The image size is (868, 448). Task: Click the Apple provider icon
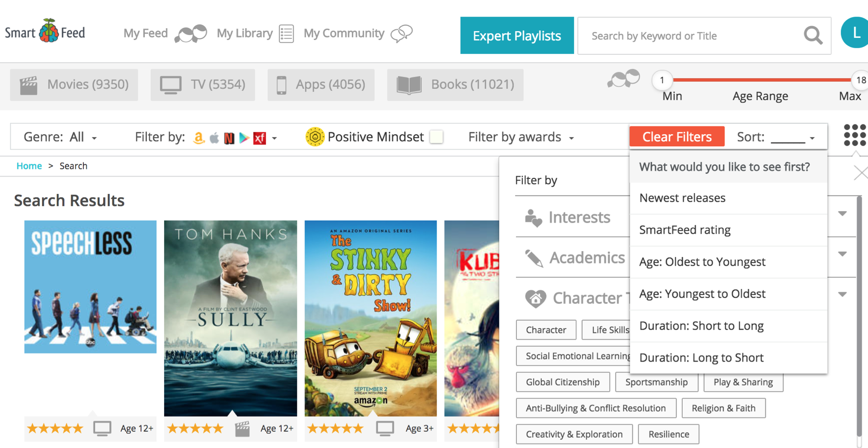coord(214,138)
